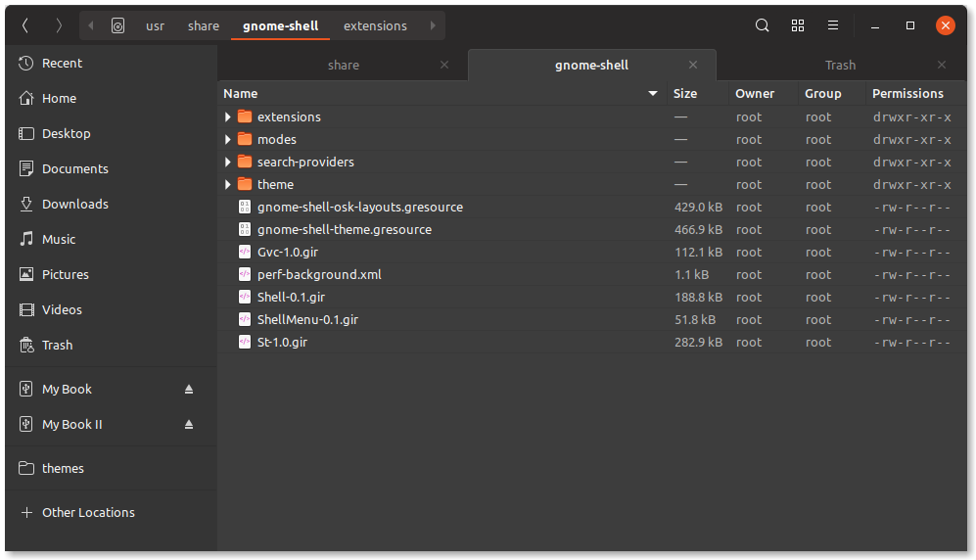This screenshot has width=976, height=560.
Task: Switch to grid view icon
Action: pyautogui.click(x=798, y=25)
